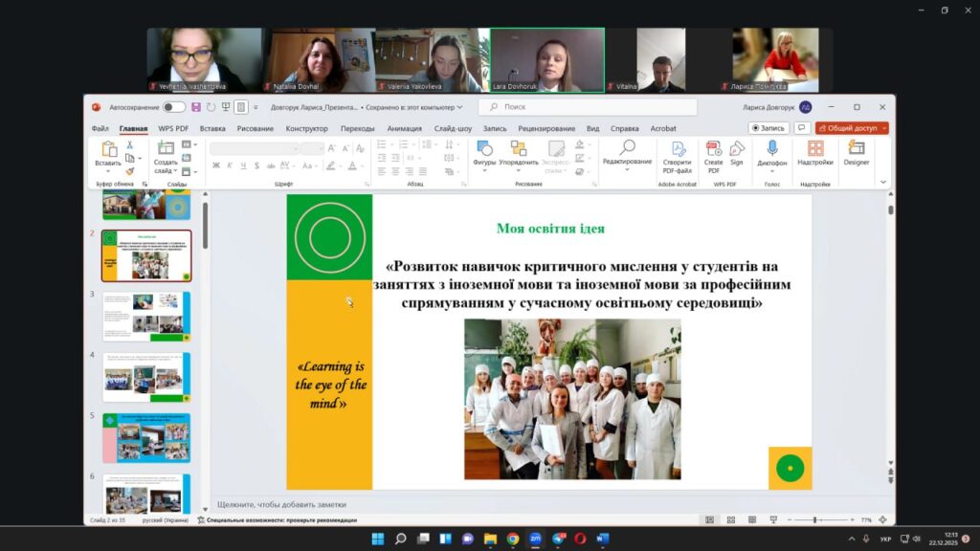Open the Сохранено в: этот компьютер dropdown
Screen dimensions: 980x551
coord(459,107)
